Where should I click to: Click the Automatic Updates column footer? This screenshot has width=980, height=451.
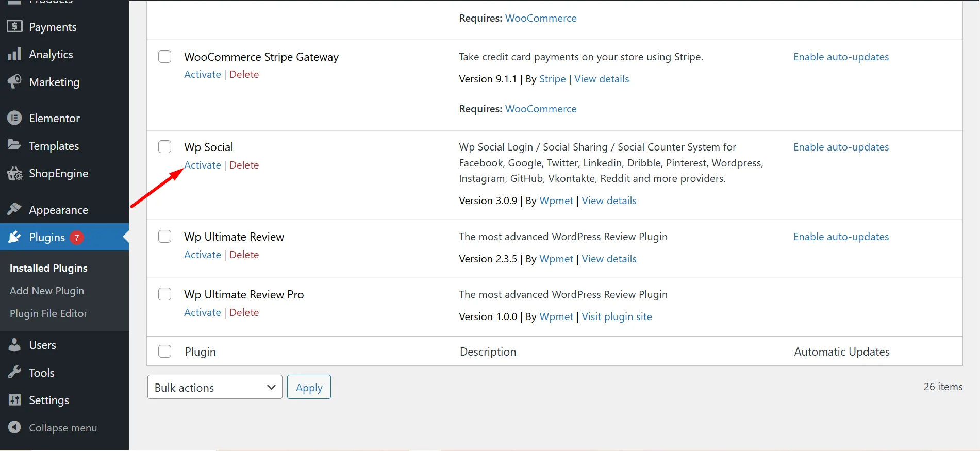click(842, 352)
